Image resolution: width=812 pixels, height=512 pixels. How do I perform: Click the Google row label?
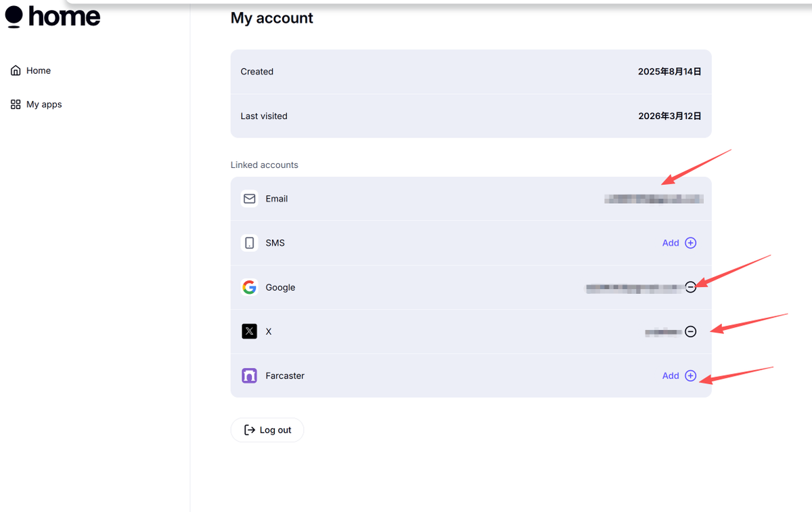(280, 287)
